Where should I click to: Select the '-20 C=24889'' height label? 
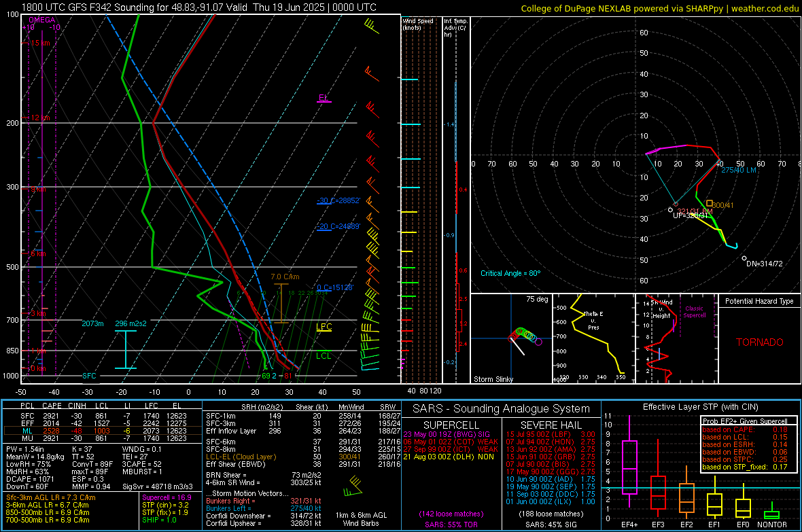338,226
